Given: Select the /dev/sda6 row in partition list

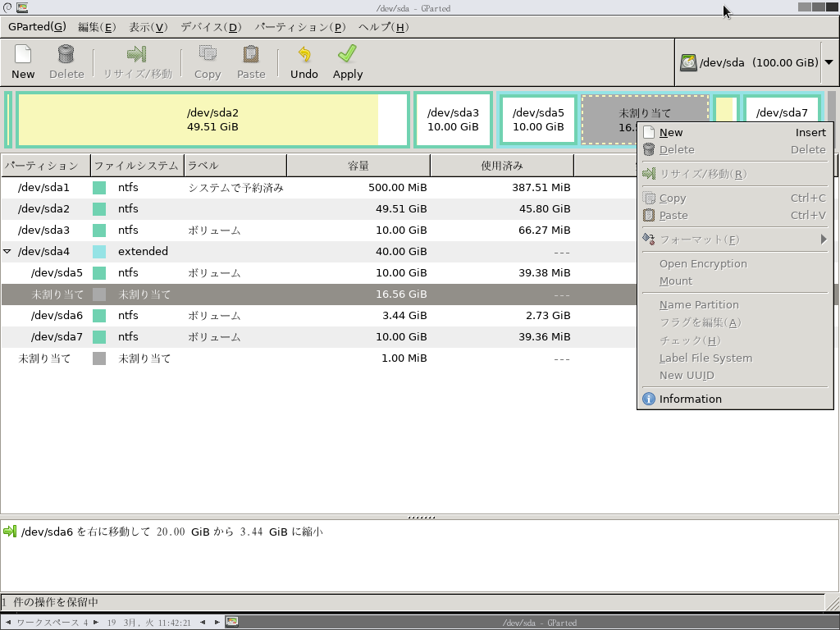Looking at the screenshot, I should 319,316.
